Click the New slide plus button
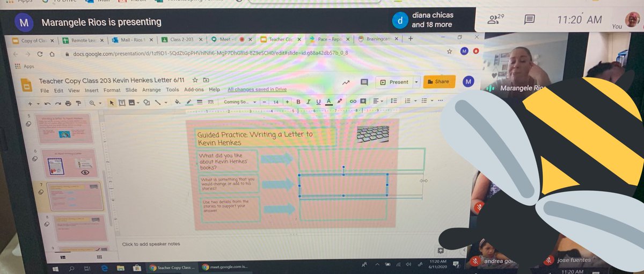The image size is (644, 274). pos(30,104)
